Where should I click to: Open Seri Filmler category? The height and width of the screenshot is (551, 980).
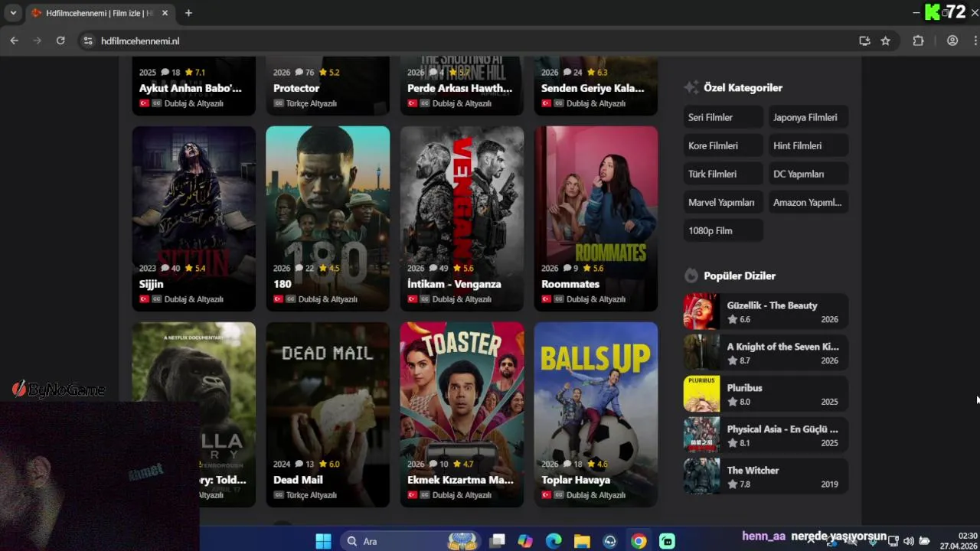pyautogui.click(x=724, y=117)
